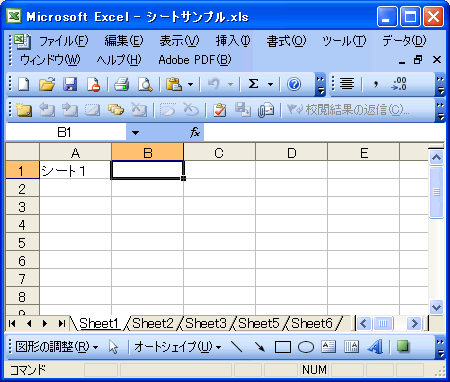Select the Rectangle drawing tool

click(283, 347)
